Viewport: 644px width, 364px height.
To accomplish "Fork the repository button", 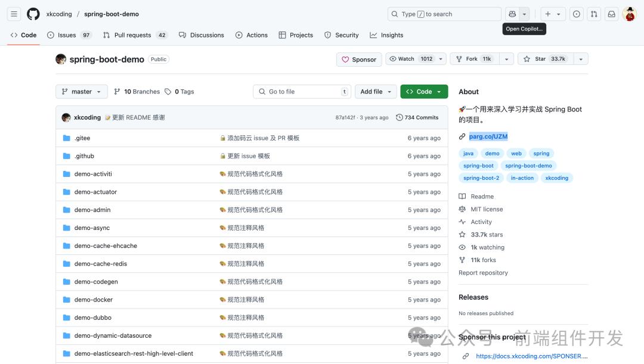I will point(475,59).
